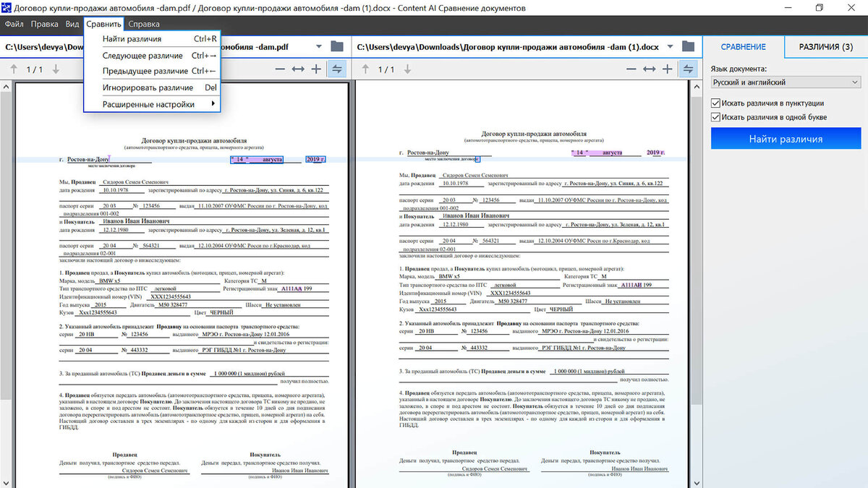Toggle synchronized scrolling for left pane
The image size is (868, 488).
pos(336,69)
